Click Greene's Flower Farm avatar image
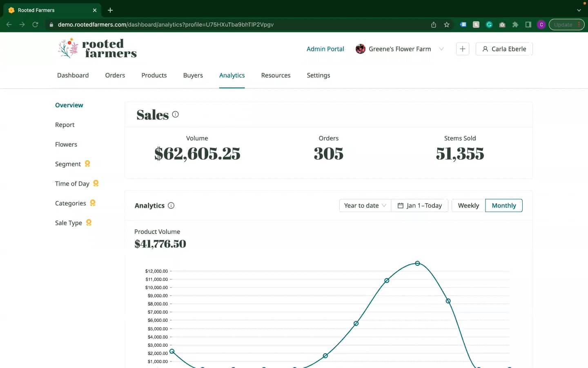The width and height of the screenshot is (588, 368). pos(360,49)
